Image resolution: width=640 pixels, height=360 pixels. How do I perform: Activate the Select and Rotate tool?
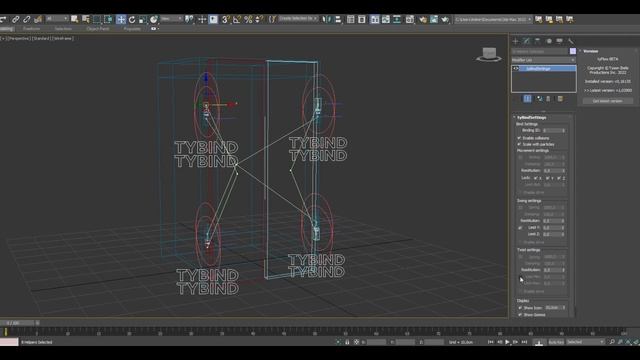pyautogui.click(x=132, y=19)
